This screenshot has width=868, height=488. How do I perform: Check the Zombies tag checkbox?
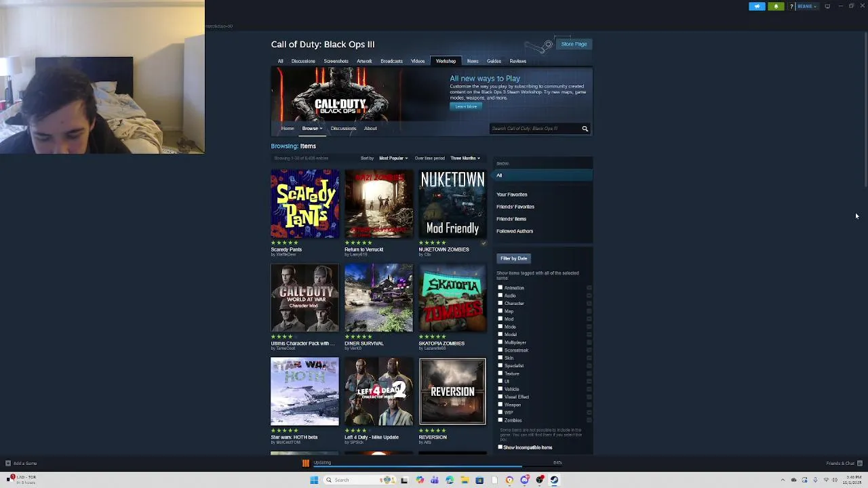500,420
